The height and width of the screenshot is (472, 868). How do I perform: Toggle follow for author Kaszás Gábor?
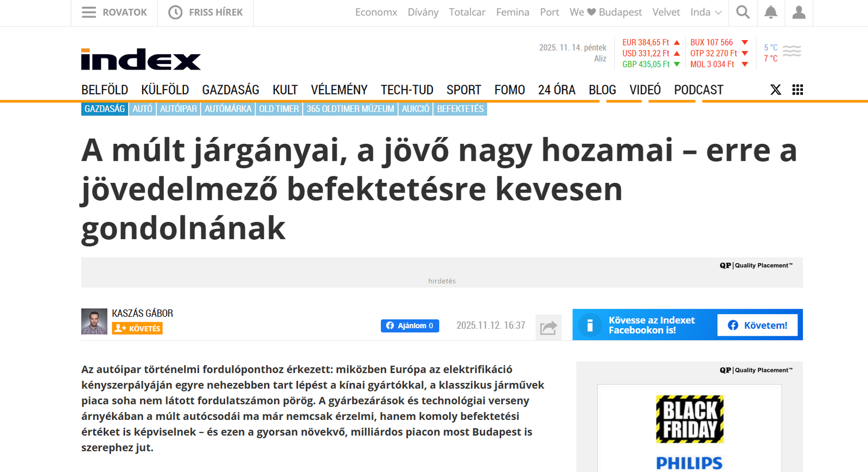click(137, 328)
